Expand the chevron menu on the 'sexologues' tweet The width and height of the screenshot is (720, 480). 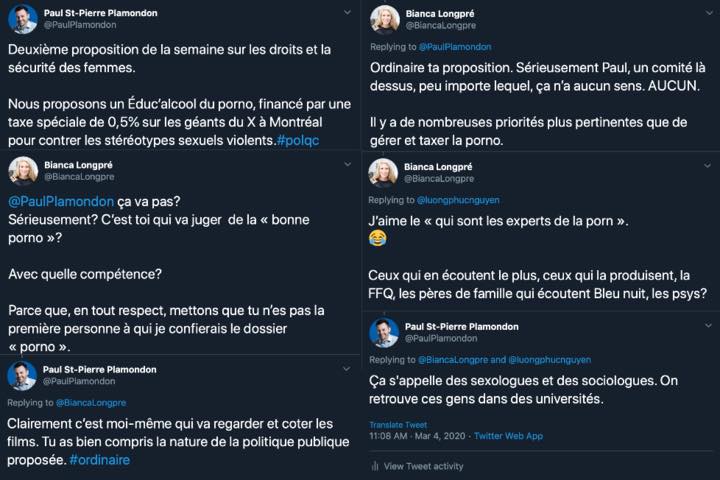pyautogui.click(x=708, y=325)
